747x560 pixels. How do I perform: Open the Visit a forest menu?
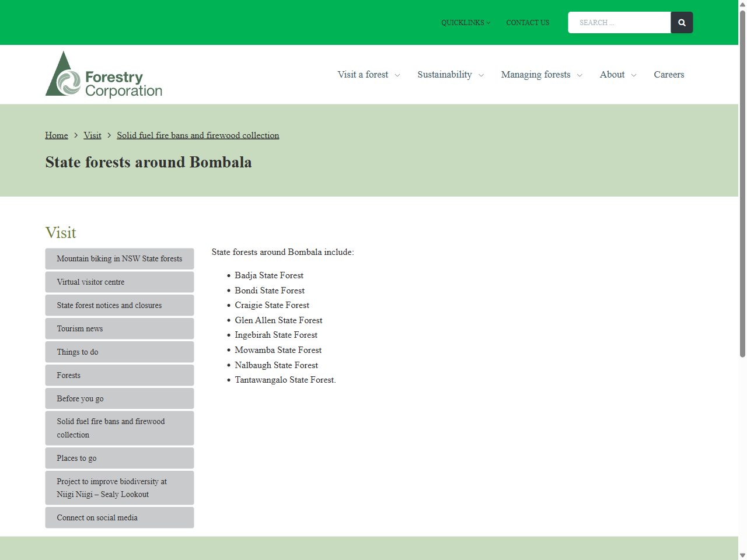363,75
